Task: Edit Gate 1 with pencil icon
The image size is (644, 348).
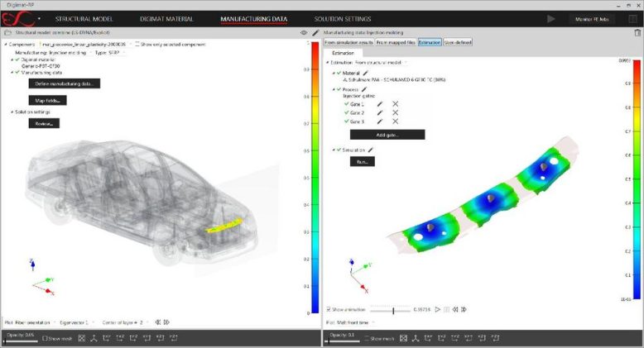Action: pos(380,103)
